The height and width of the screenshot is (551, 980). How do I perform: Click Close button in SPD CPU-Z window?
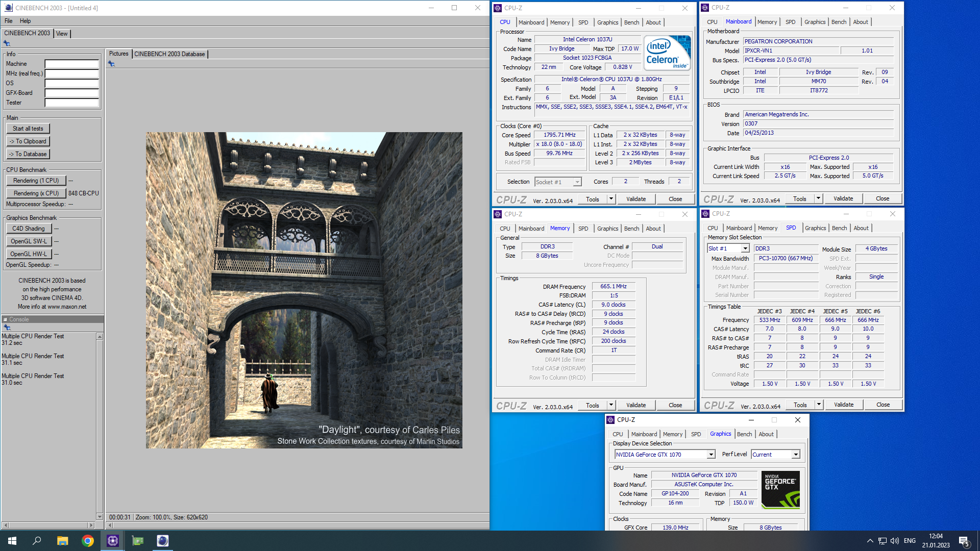click(883, 405)
